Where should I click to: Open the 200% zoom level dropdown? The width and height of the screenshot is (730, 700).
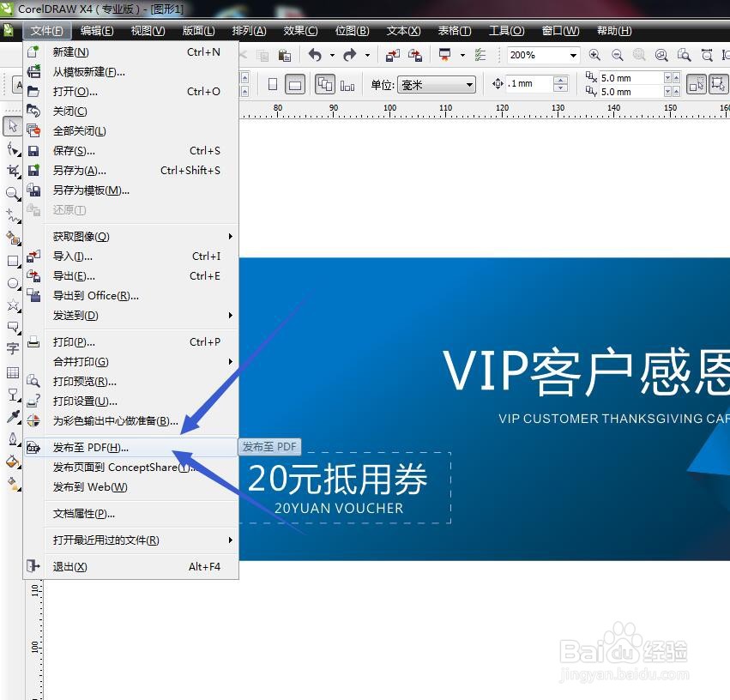pos(573,56)
